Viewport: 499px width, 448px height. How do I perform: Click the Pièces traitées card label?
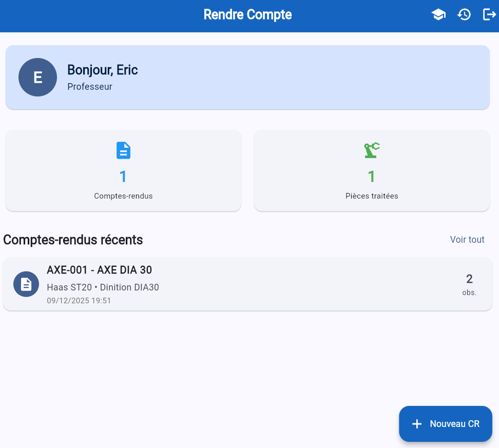(x=372, y=196)
